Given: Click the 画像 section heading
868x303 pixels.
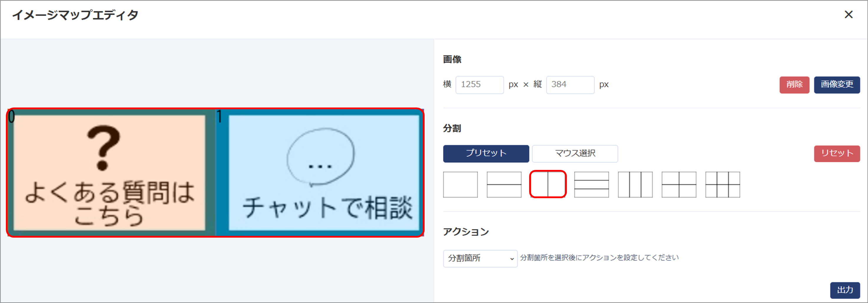Looking at the screenshot, I should [452, 59].
